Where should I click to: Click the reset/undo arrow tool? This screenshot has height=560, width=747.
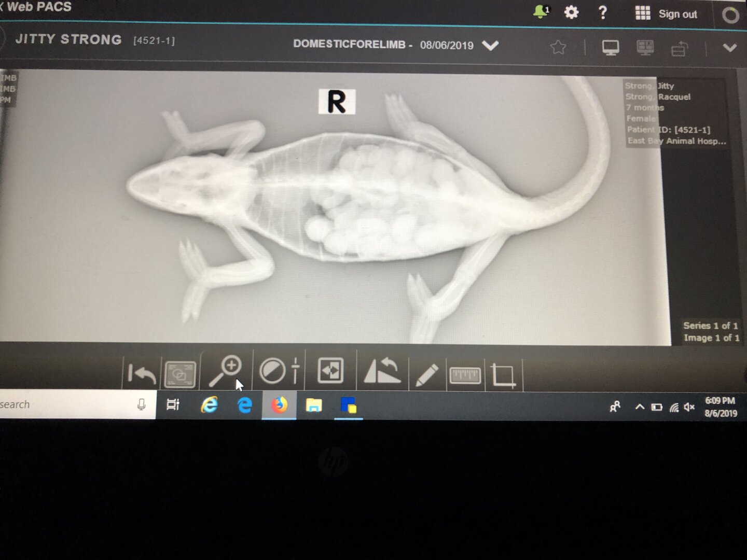tap(142, 373)
